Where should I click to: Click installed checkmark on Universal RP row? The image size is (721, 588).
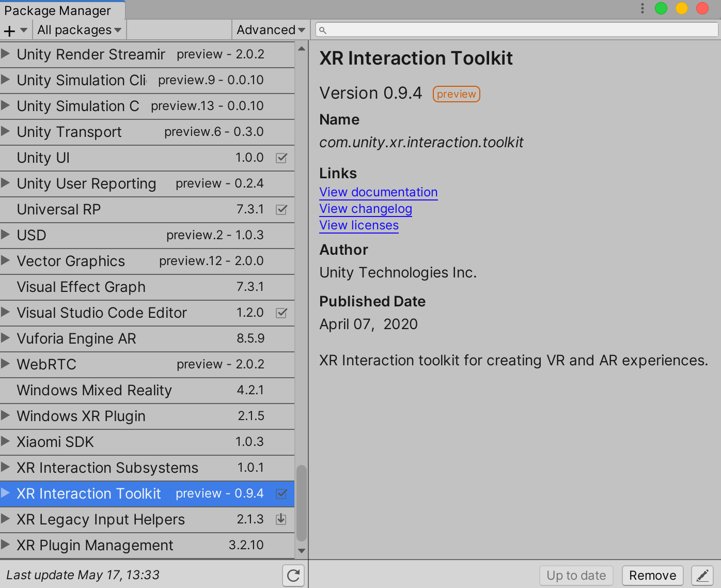pyautogui.click(x=281, y=209)
